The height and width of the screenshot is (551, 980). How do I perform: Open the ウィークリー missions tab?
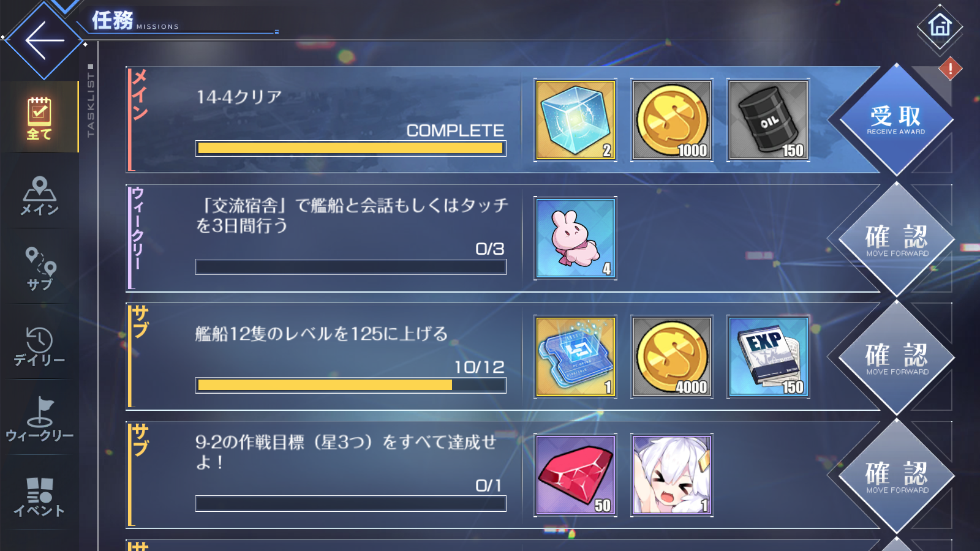[40, 419]
